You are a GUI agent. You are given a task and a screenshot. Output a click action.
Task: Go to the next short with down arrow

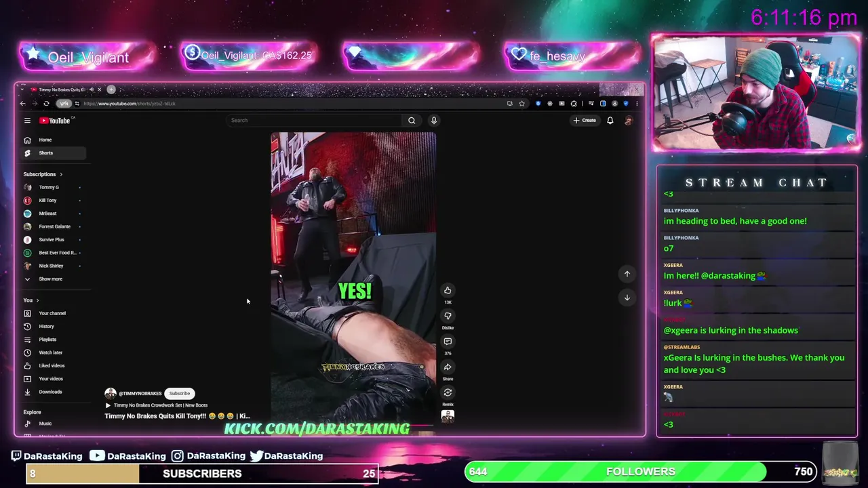pyautogui.click(x=627, y=298)
